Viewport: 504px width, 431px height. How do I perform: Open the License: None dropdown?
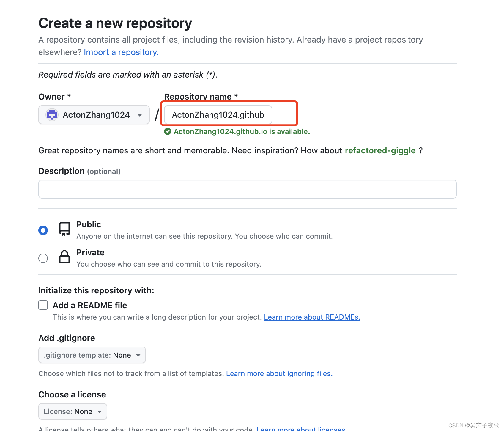73,411
